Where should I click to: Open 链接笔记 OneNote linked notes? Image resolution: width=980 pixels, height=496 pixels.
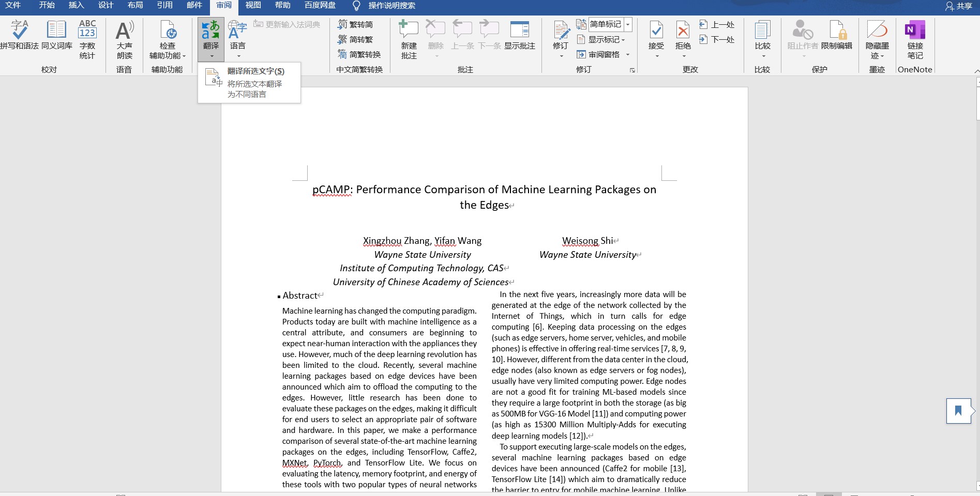tap(915, 39)
